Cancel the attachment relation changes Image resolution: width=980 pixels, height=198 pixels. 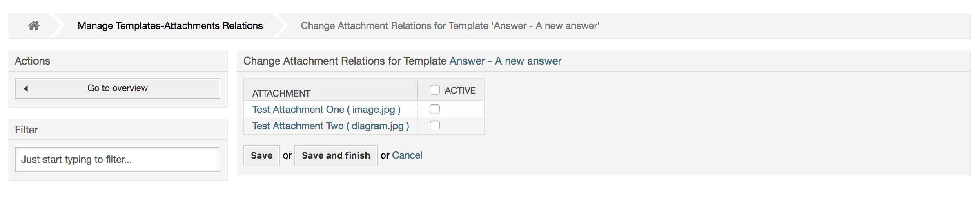(x=407, y=155)
